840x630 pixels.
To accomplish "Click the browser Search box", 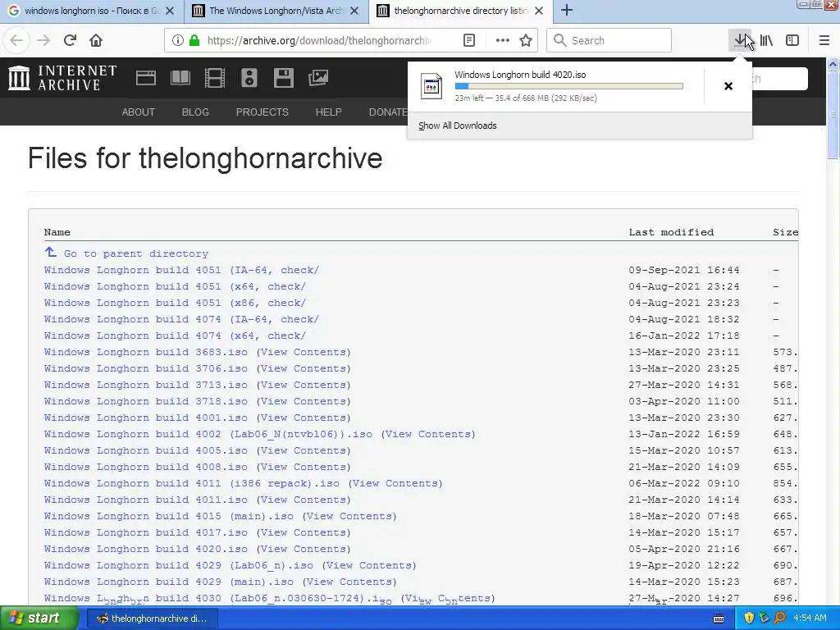I will pos(609,40).
